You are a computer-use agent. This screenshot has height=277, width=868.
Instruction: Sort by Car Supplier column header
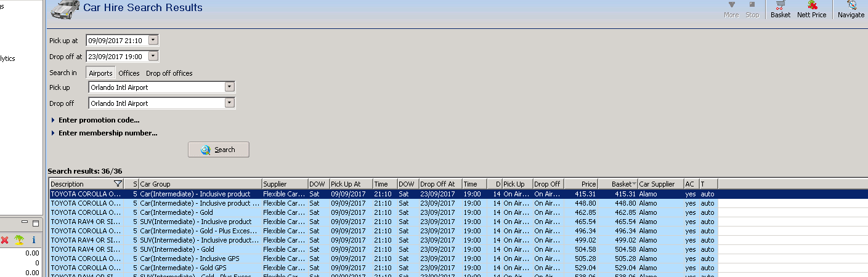(660, 184)
